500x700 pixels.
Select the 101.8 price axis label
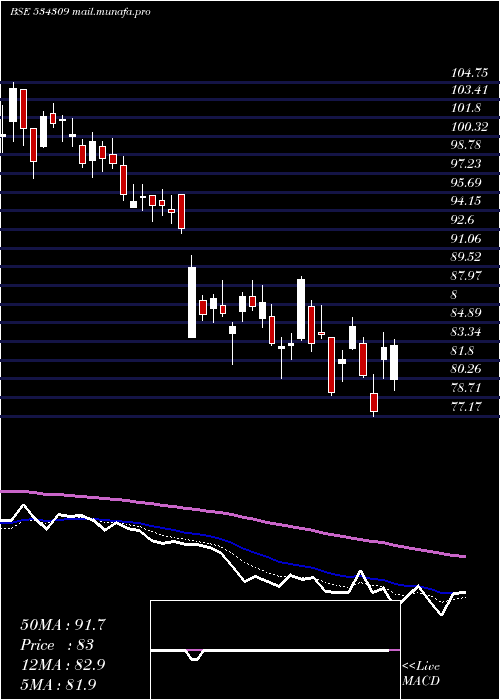tap(466, 108)
